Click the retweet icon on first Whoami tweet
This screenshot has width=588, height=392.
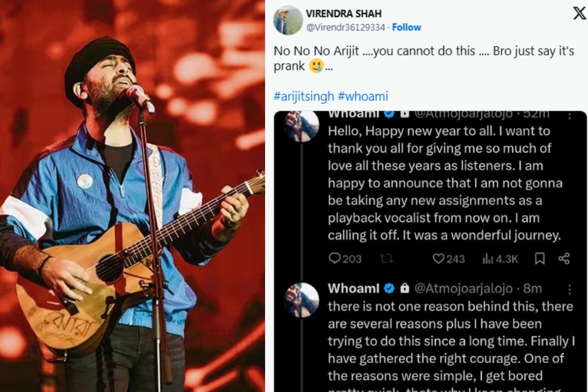(387, 258)
